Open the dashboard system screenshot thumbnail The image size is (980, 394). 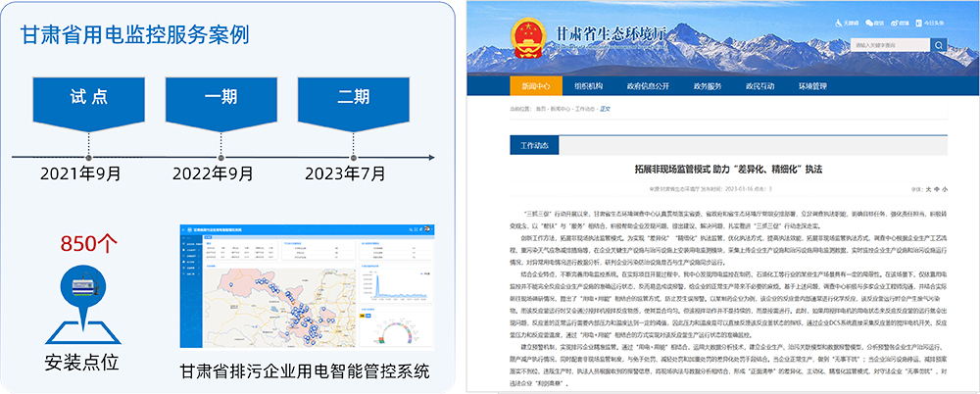(307, 286)
